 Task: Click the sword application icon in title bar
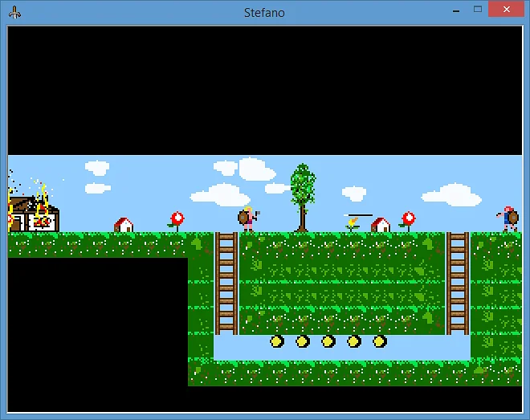[14, 13]
